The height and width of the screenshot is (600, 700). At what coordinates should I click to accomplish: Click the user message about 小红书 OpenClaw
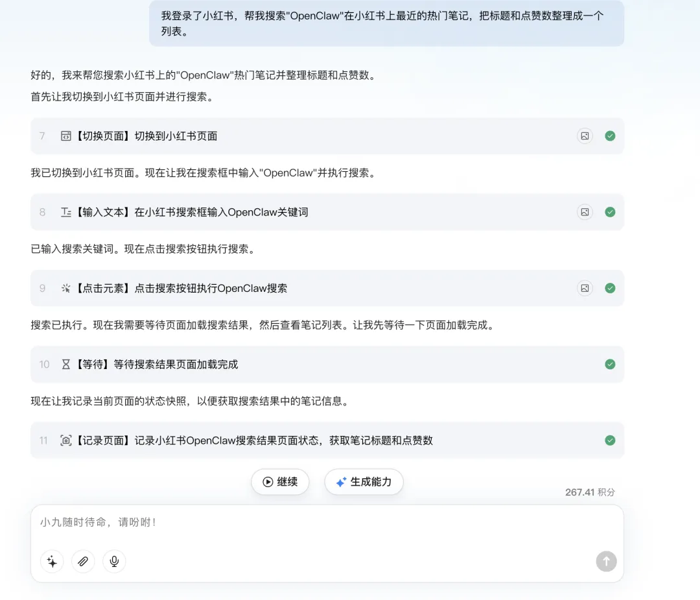(x=386, y=23)
